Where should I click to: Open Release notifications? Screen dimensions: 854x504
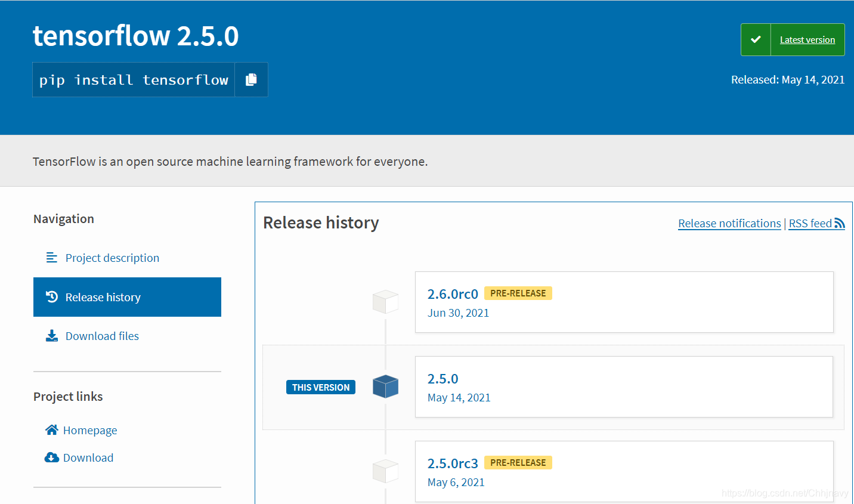click(x=729, y=223)
